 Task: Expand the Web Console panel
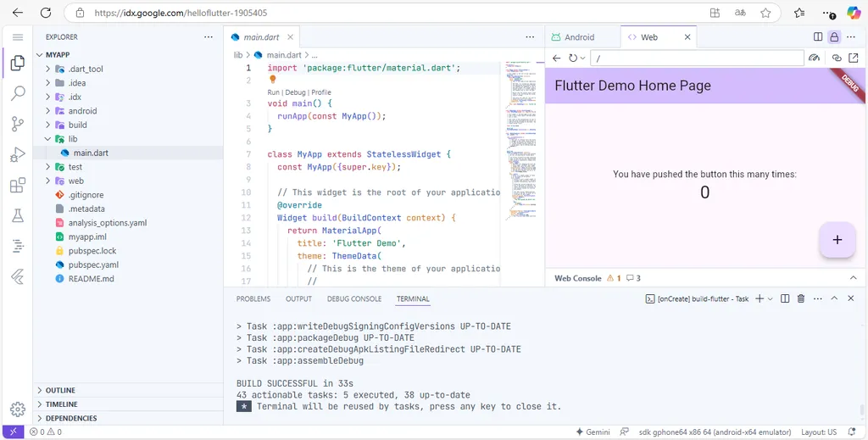pyautogui.click(x=853, y=278)
